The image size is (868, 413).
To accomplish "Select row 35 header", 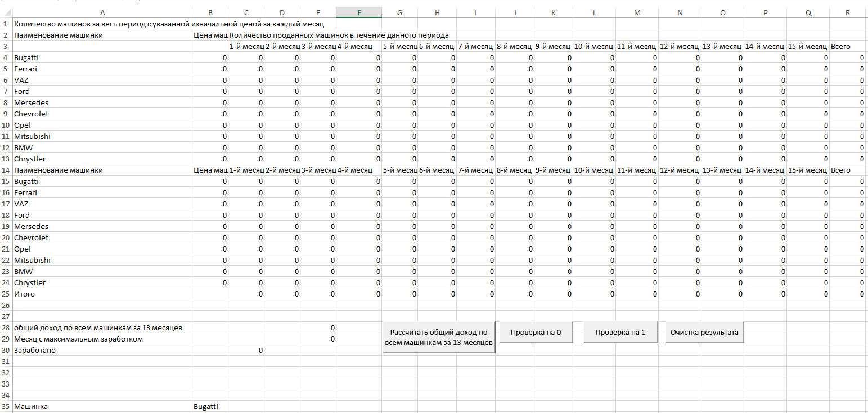I will (6, 407).
